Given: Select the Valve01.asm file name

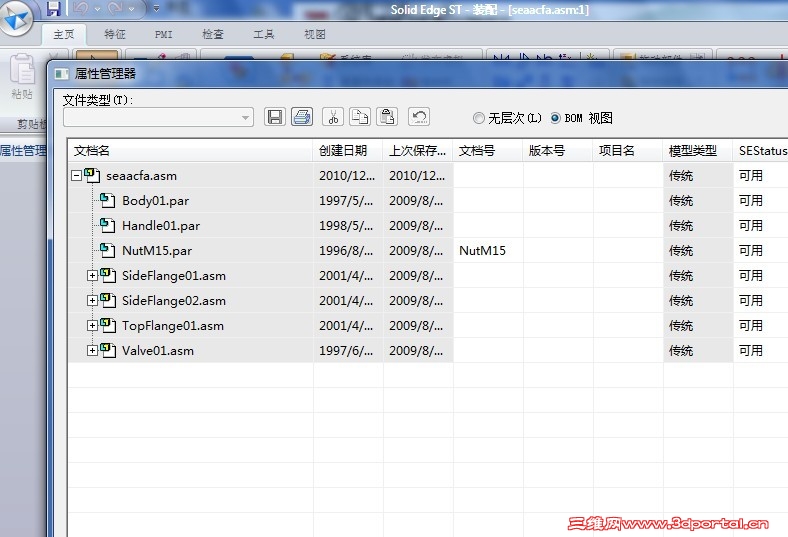Looking at the screenshot, I should 158,351.
